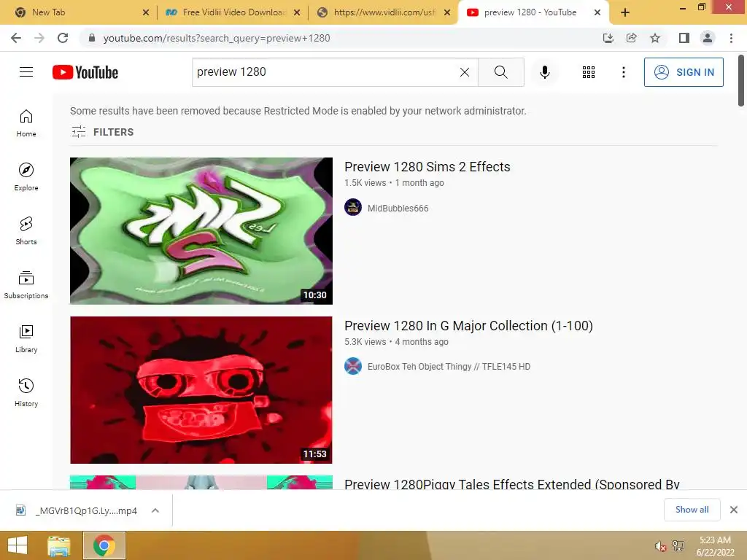
Task: Open Preview 1280Piggy Tales Effects Extended title
Action: [x=512, y=484]
